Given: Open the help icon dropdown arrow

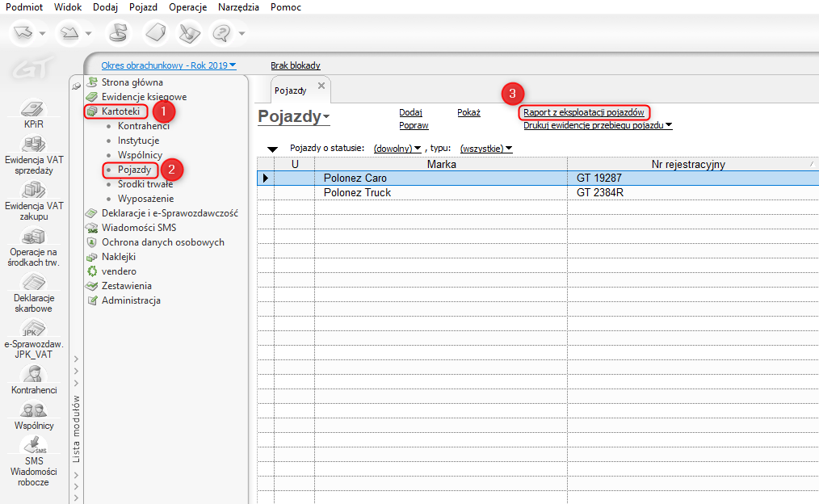Looking at the screenshot, I should [241, 33].
